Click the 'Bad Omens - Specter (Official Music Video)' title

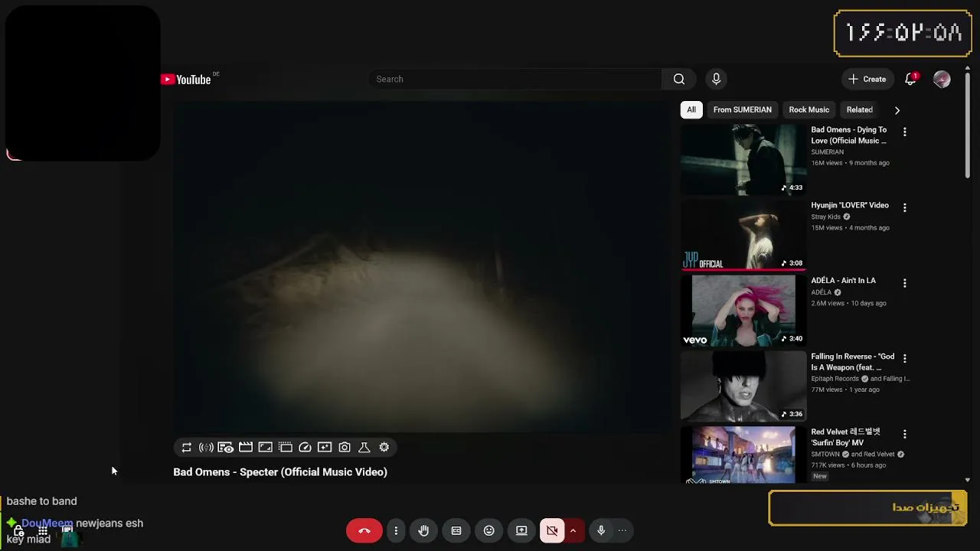280,472
